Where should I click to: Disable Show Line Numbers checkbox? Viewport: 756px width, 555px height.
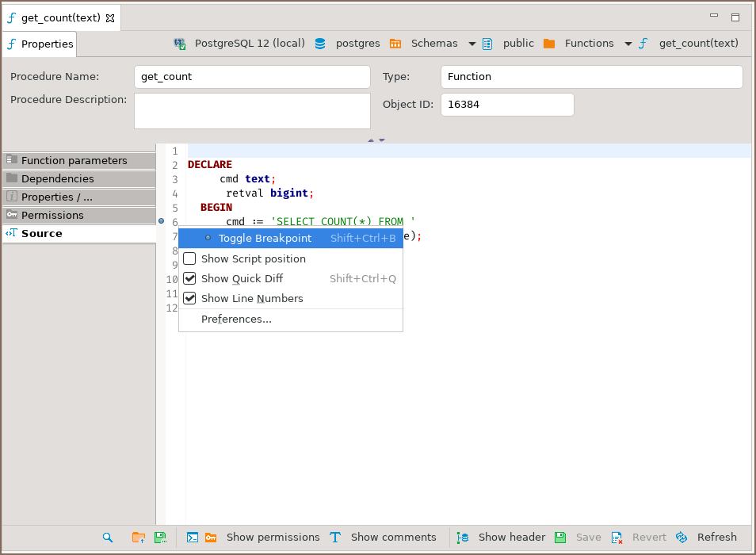coord(189,298)
